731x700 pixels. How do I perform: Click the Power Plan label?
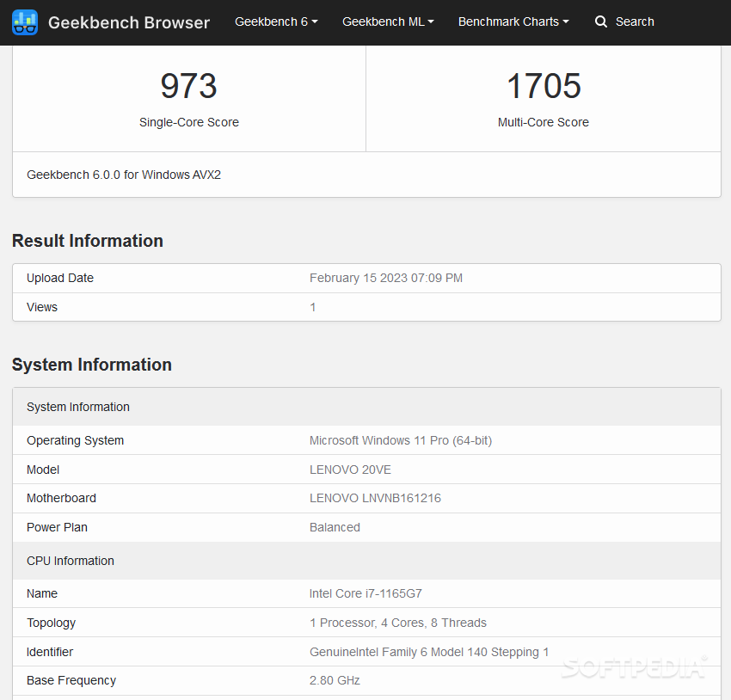[x=57, y=527]
